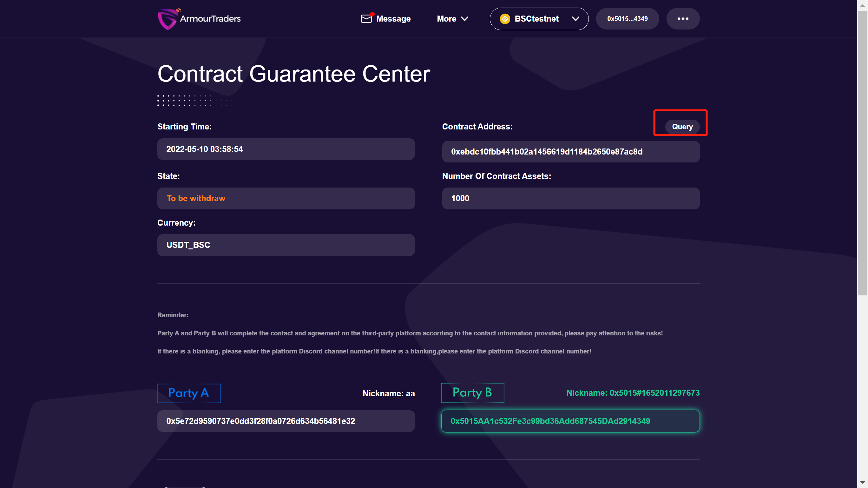Click the Query button
This screenshot has height=488, width=868.
pyautogui.click(x=682, y=127)
